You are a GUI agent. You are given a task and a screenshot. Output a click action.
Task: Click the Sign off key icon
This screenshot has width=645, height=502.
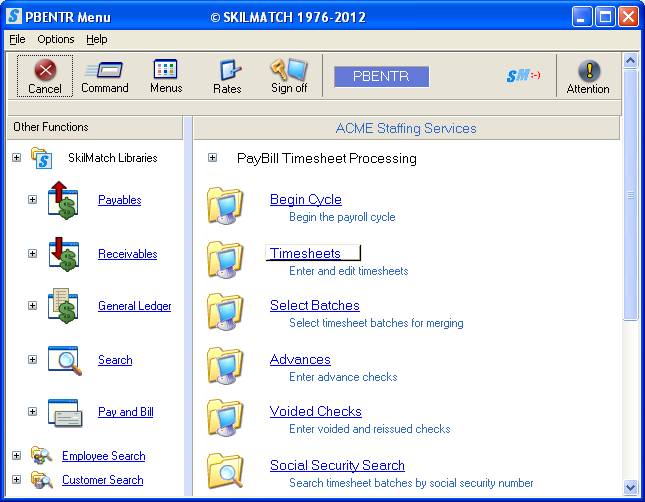[x=289, y=69]
